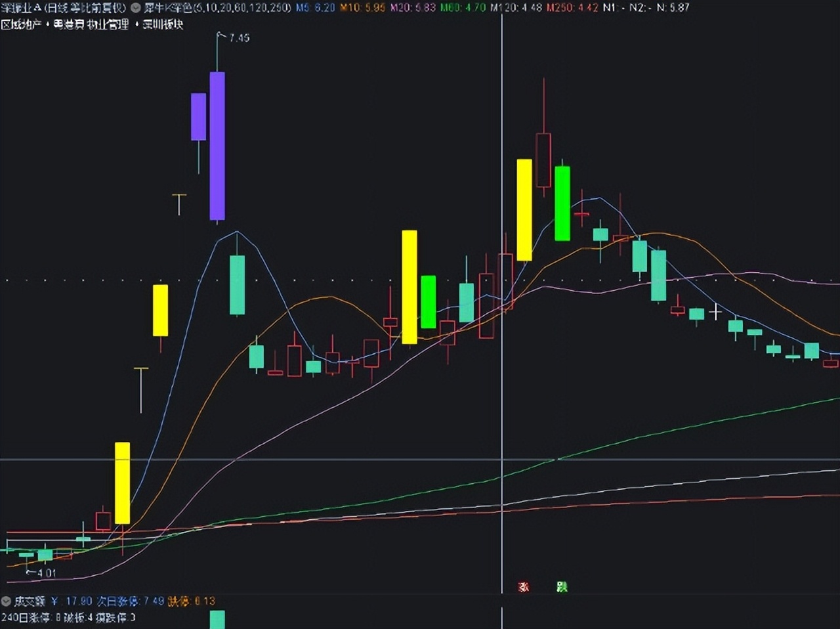Click the red M250 average label
840x629 pixels.
click(x=572, y=8)
